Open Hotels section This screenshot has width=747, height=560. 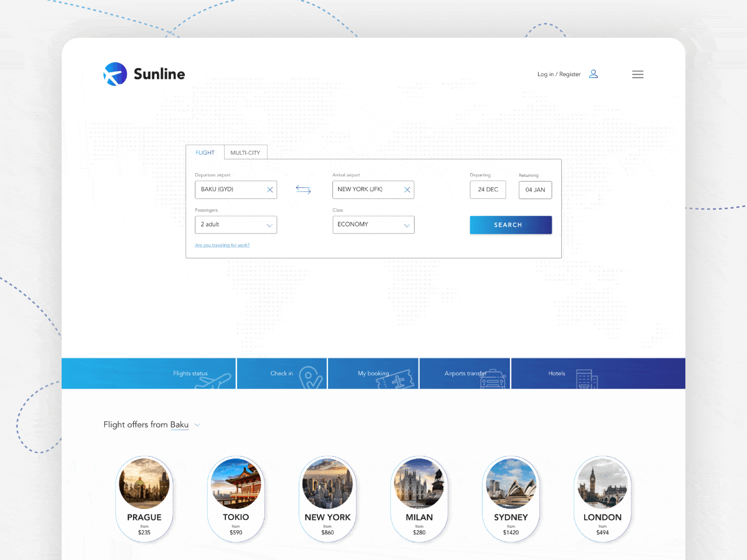599,373
